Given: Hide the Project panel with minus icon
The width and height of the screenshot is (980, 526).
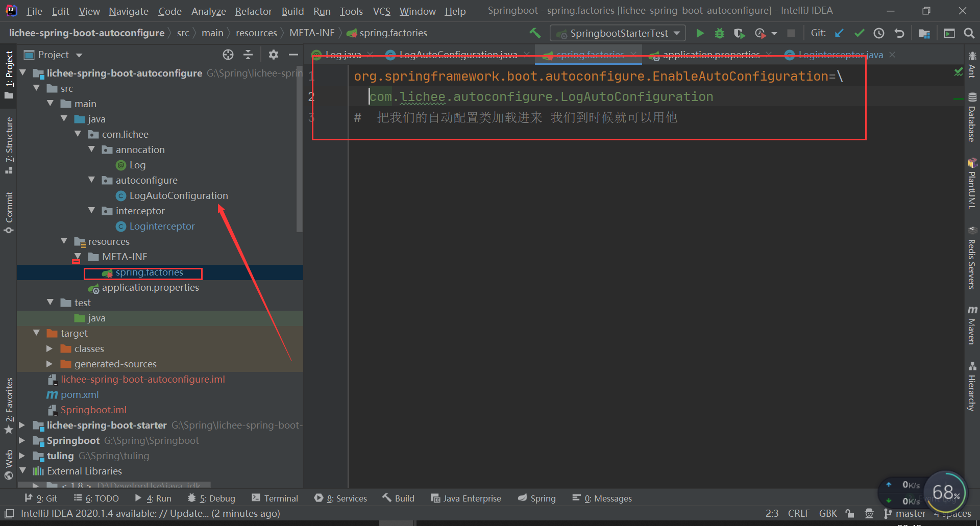Looking at the screenshot, I should 293,55.
